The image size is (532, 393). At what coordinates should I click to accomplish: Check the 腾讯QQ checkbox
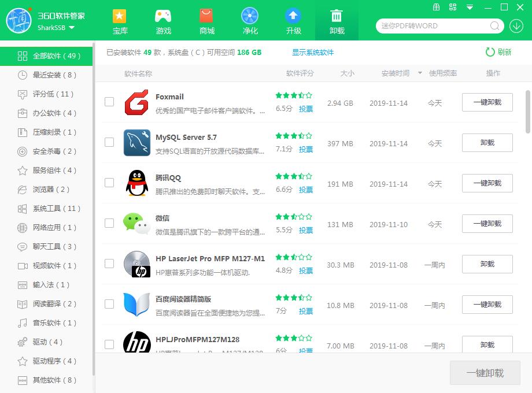tap(109, 183)
